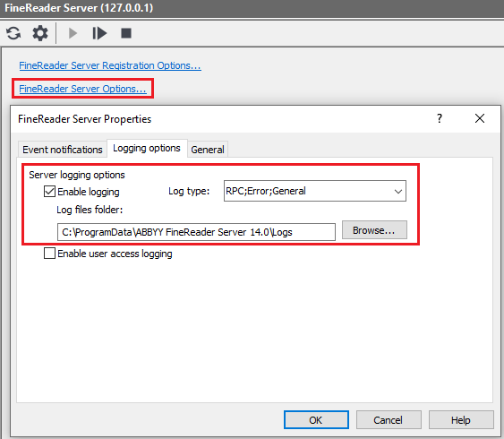This screenshot has width=504, height=439.
Task: Click the Help button
Action: click(x=461, y=419)
